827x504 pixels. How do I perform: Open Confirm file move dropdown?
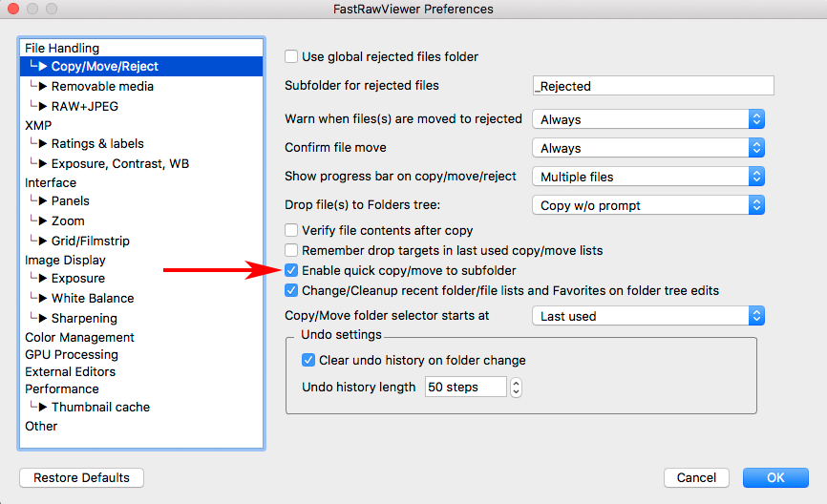click(x=648, y=148)
